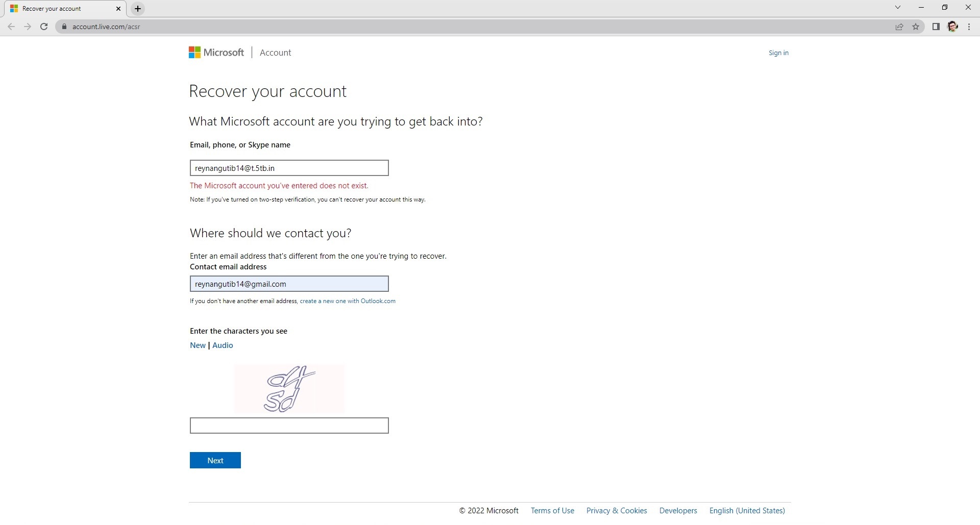Click the Chrome profile avatar
The height and width of the screenshot is (525, 980).
[952, 27]
